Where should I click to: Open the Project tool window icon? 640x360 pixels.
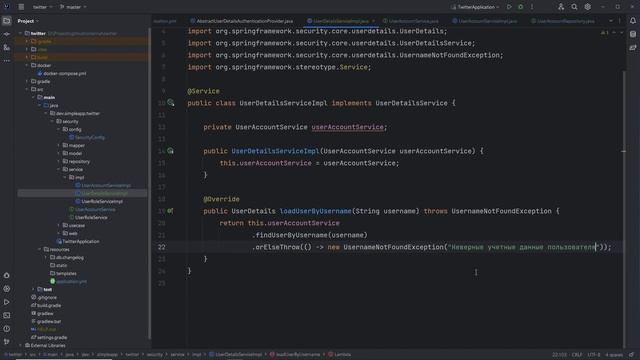pos(7,21)
